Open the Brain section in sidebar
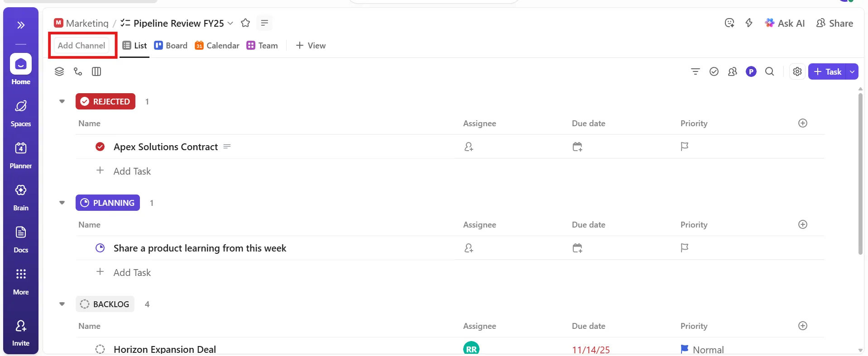This screenshot has height=356, width=868. click(21, 197)
